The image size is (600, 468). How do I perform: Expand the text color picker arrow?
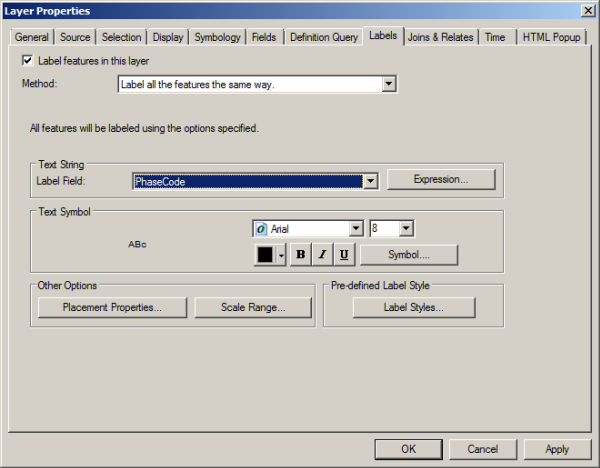point(281,255)
